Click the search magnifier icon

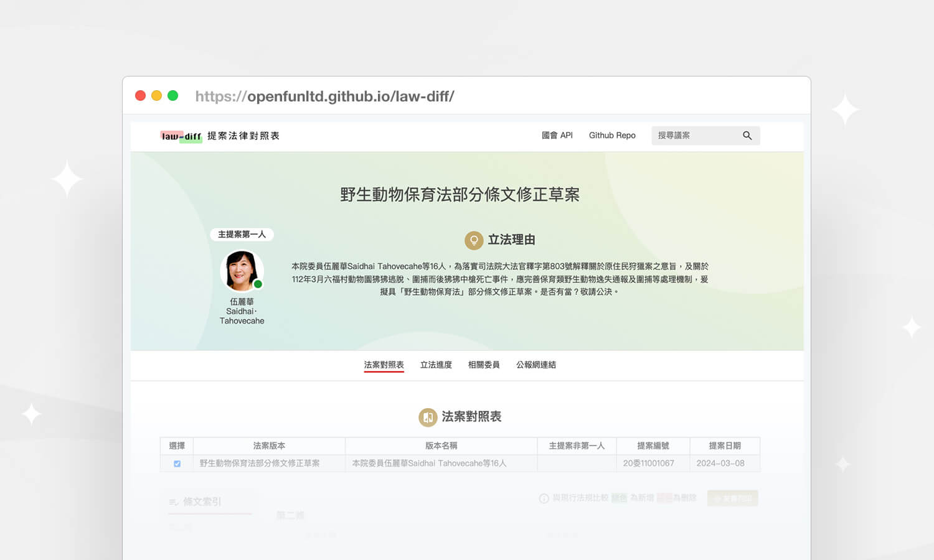[747, 136]
